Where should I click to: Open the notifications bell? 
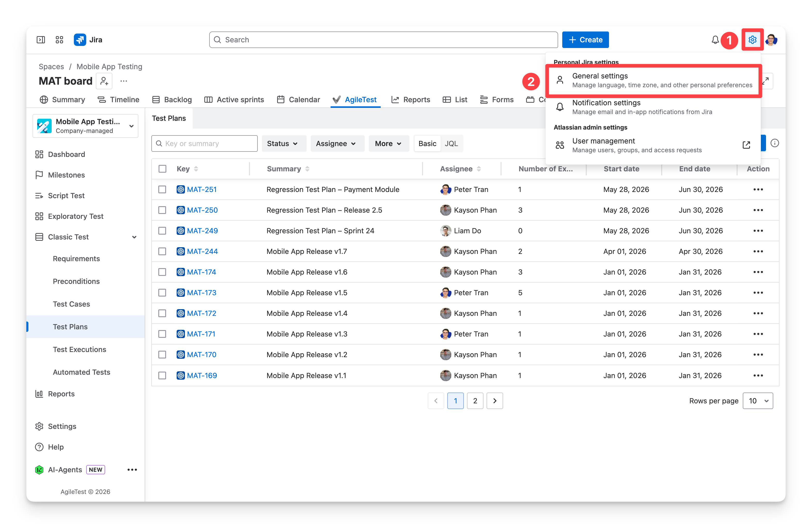715,40
